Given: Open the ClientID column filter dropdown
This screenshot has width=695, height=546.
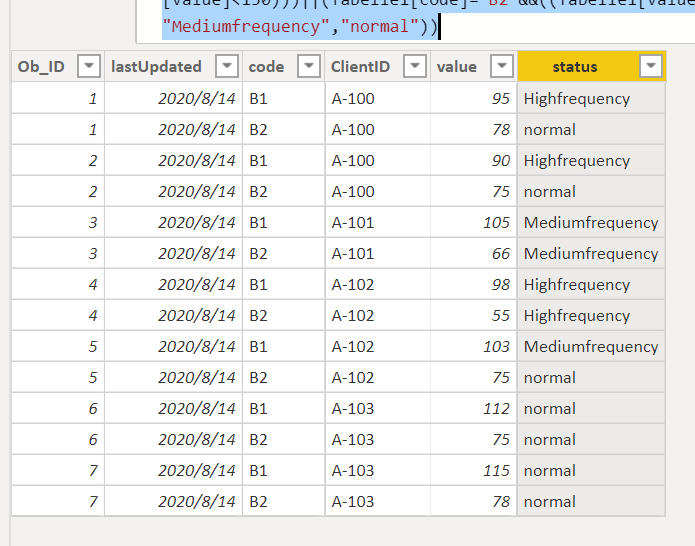Looking at the screenshot, I should (415, 66).
